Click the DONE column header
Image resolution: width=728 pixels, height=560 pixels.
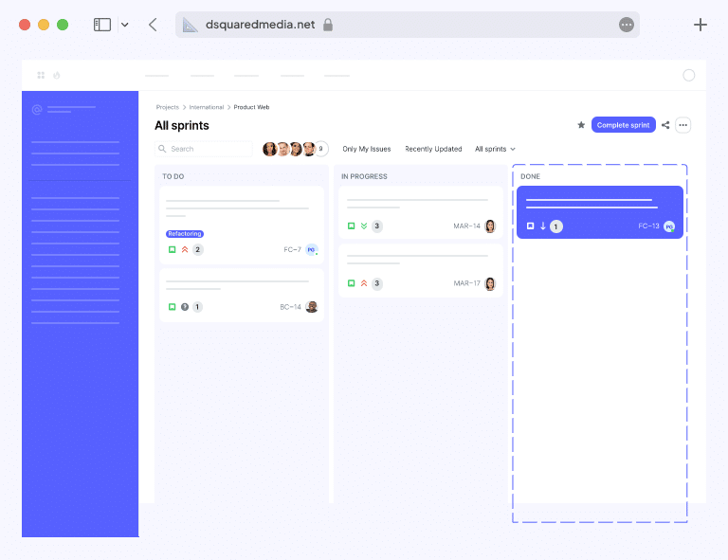pos(530,176)
